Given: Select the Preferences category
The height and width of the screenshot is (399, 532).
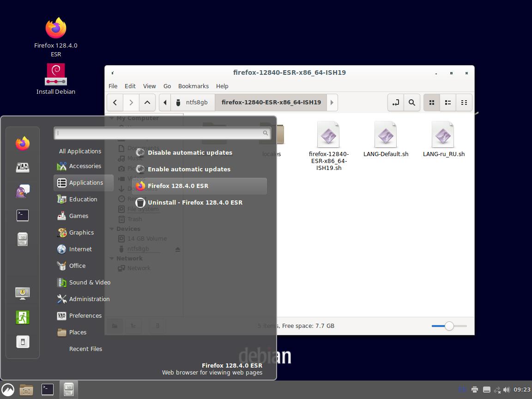Looking at the screenshot, I should click(x=84, y=316).
